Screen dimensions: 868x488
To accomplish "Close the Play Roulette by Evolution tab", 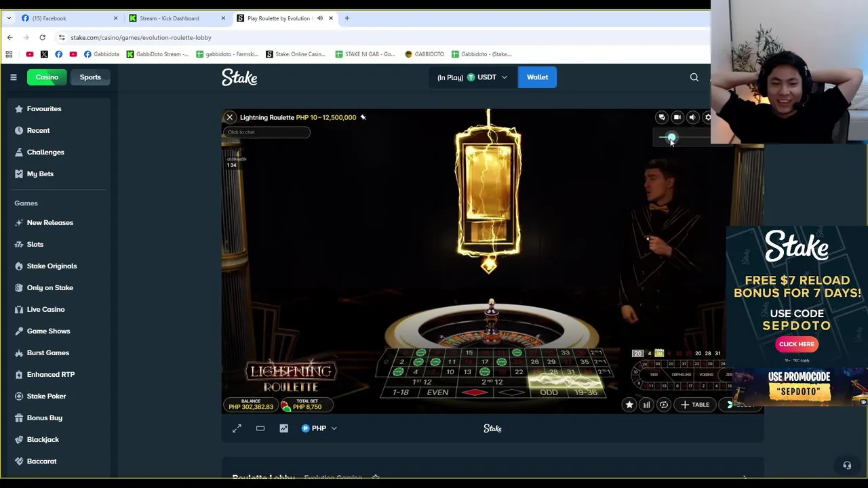I will pos(330,18).
